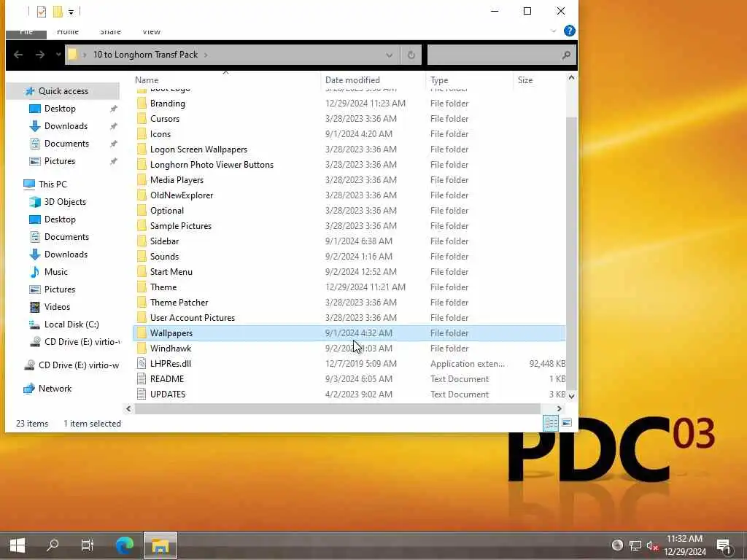Switch to Large icons view layout

(x=566, y=423)
